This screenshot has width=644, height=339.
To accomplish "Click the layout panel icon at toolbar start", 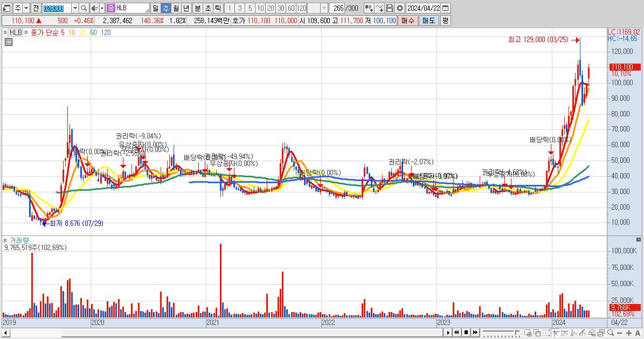I will click(x=6, y=8).
